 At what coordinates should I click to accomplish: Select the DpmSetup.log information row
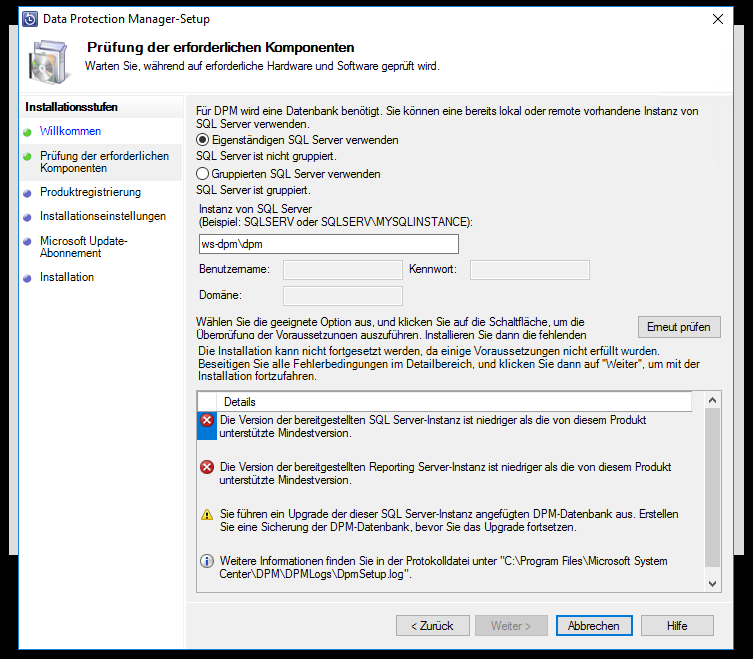coord(444,567)
